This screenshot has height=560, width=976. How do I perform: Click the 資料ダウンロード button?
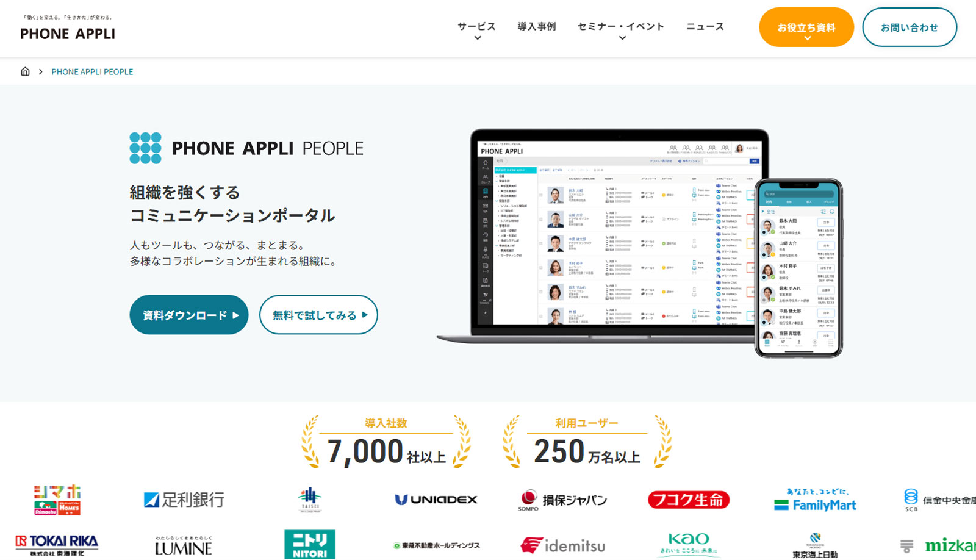(188, 315)
